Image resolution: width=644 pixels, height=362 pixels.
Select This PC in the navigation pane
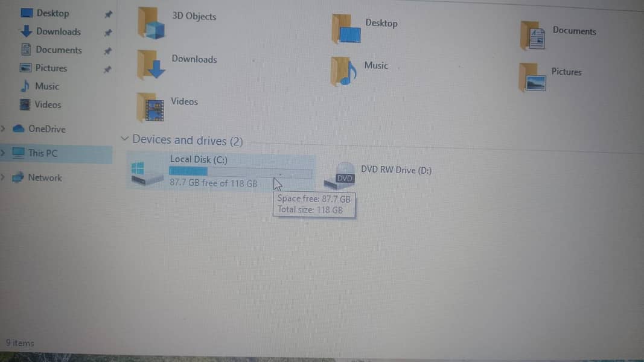[x=43, y=153]
